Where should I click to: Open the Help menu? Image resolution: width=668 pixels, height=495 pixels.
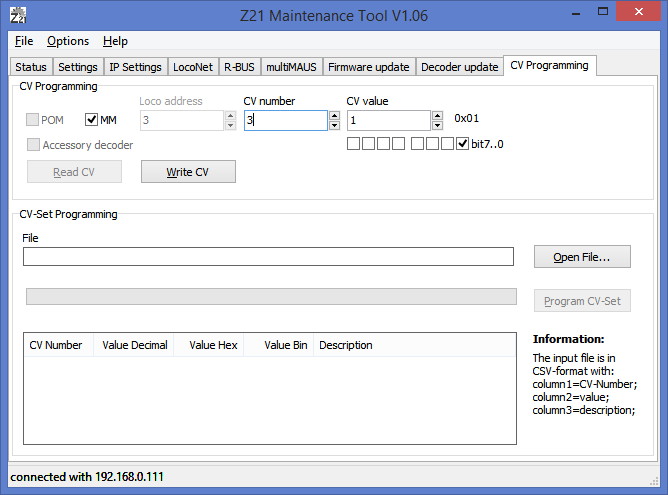(x=115, y=41)
